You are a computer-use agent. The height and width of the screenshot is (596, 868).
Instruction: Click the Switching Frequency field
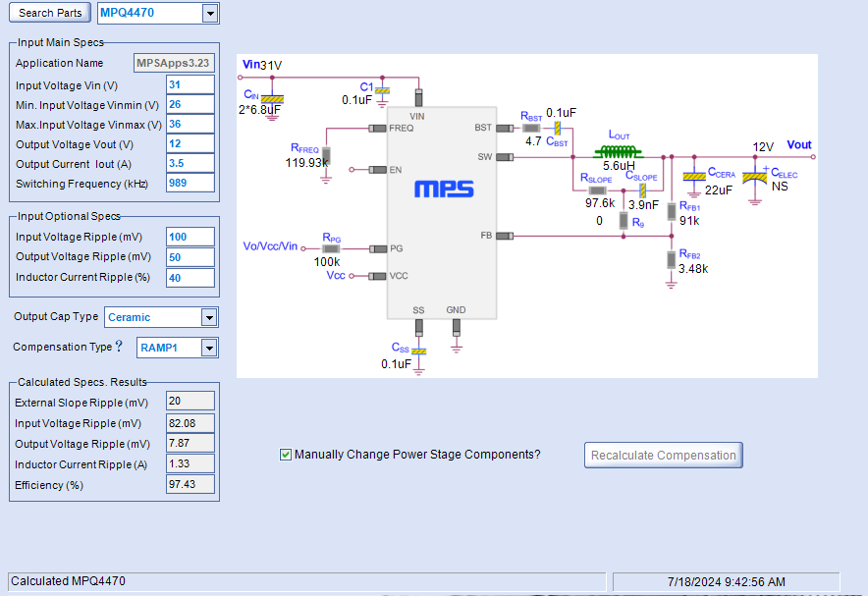click(x=190, y=184)
